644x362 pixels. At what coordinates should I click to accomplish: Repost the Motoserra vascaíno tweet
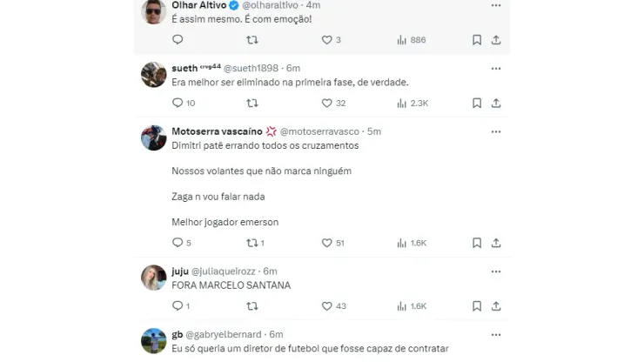pos(252,243)
